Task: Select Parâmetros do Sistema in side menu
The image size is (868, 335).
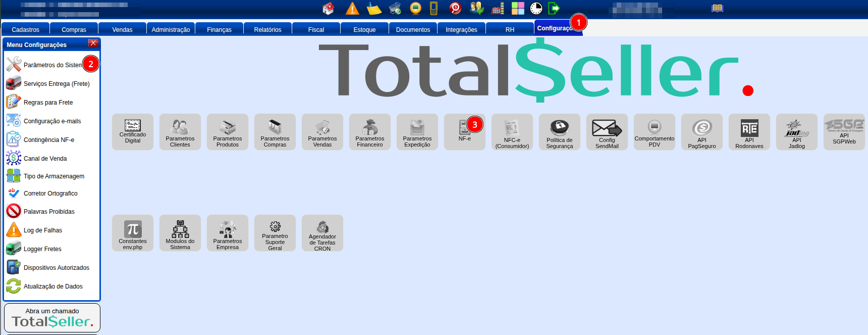Action: pos(51,65)
